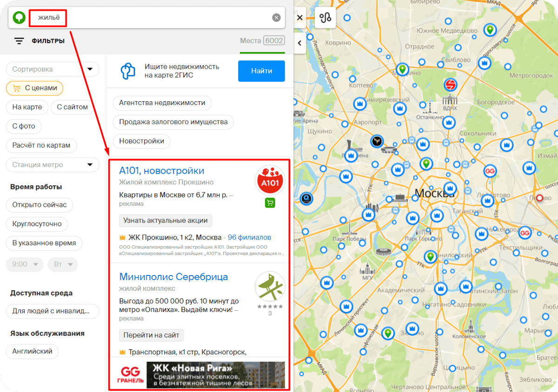Open the filters menu icon
Image resolution: width=558 pixels, height=392 pixels.
19,41
